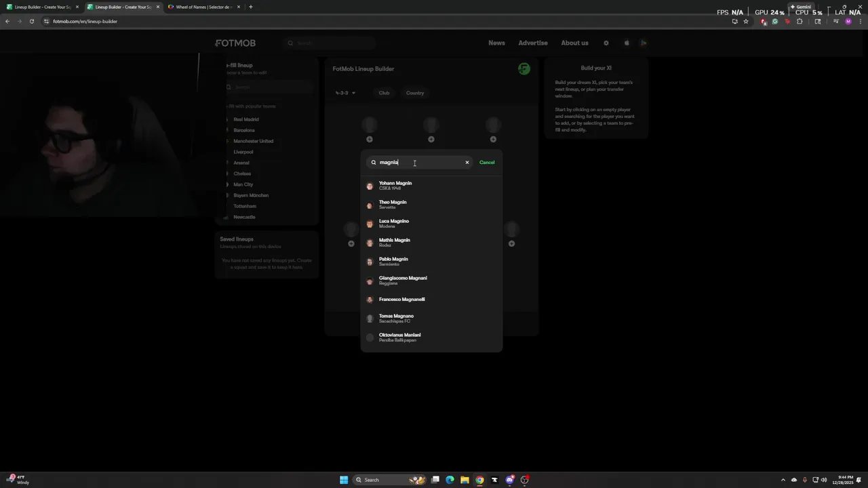Pick Mathis Magnin of Rodez

click(x=431, y=243)
